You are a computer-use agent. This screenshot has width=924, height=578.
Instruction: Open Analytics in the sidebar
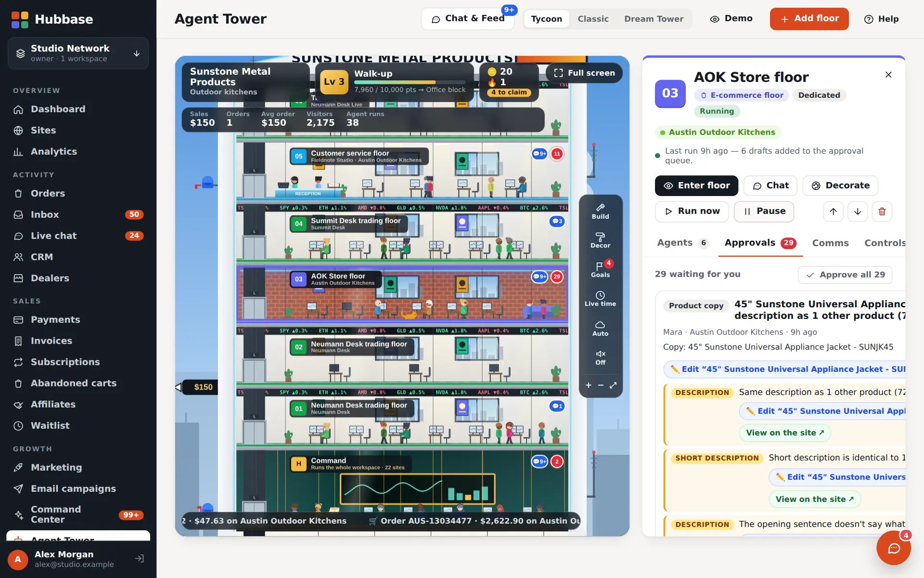78,152
